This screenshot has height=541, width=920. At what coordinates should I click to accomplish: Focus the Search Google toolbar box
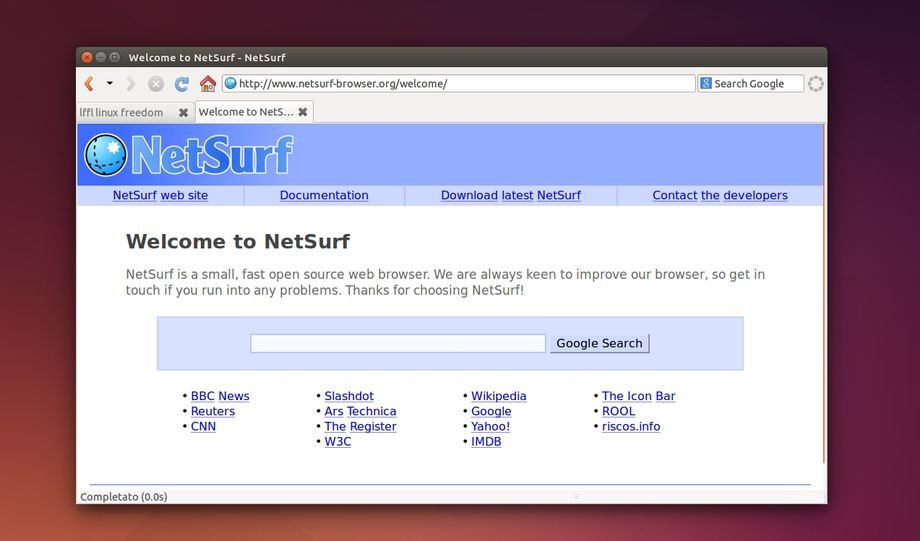click(x=756, y=84)
